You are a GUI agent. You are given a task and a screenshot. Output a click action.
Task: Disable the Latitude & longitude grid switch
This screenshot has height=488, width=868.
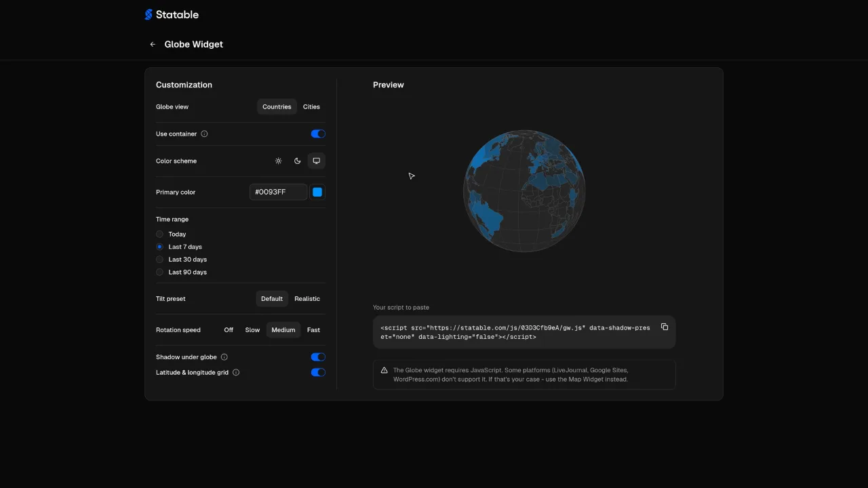pos(318,372)
